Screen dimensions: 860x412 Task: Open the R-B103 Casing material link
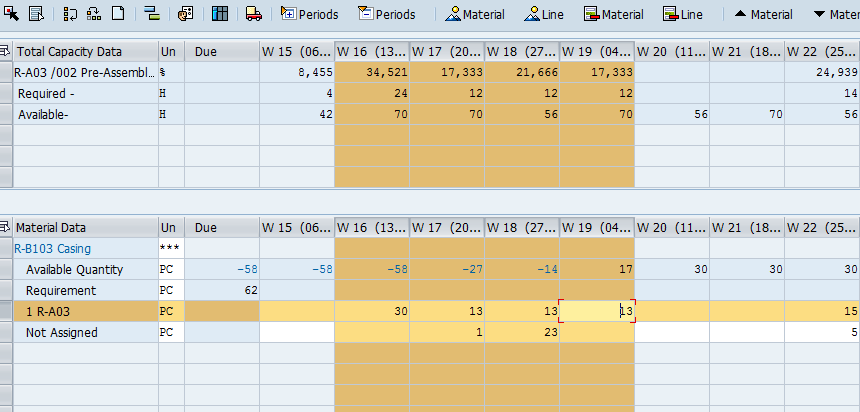[53, 249]
